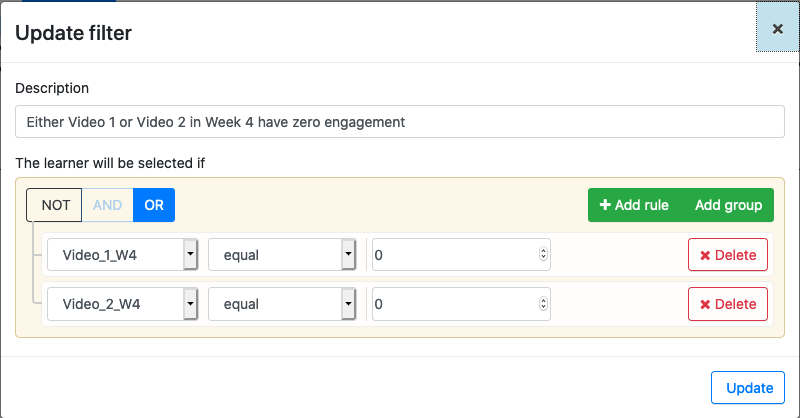
Task: Click stepper arrows on Video_2_W4 value
Action: tap(543, 303)
